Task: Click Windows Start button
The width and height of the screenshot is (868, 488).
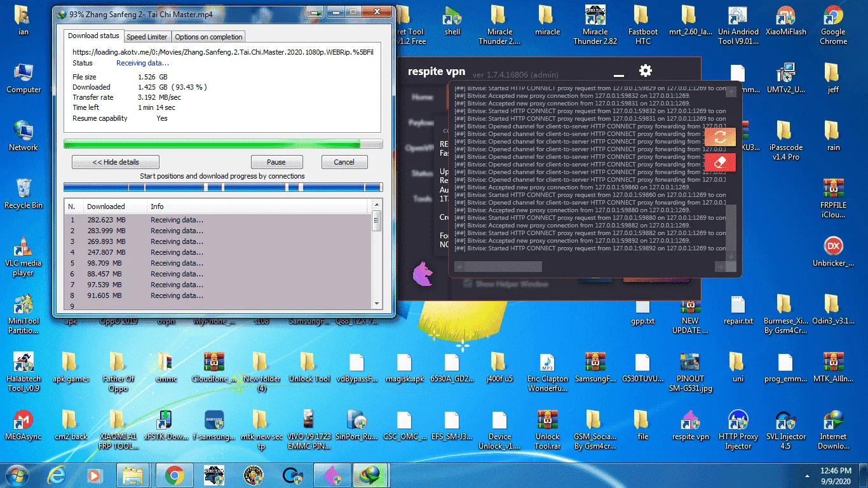Action: 17,475
